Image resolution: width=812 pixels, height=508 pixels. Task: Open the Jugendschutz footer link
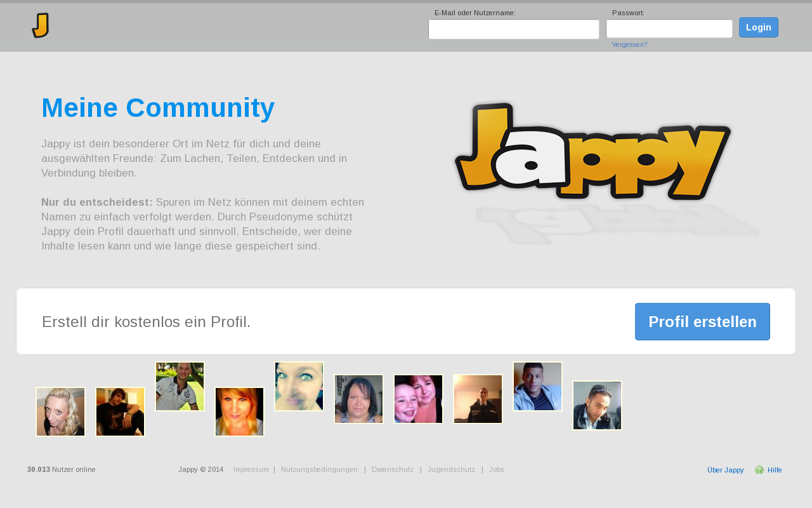click(451, 469)
